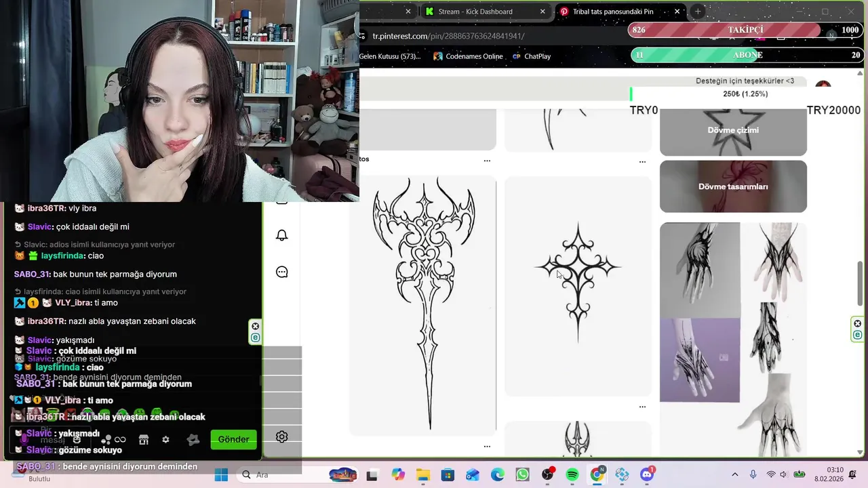Close the Kick Dashboard tab
The height and width of the screenshot is (488, 868).
tap(542, 12)
